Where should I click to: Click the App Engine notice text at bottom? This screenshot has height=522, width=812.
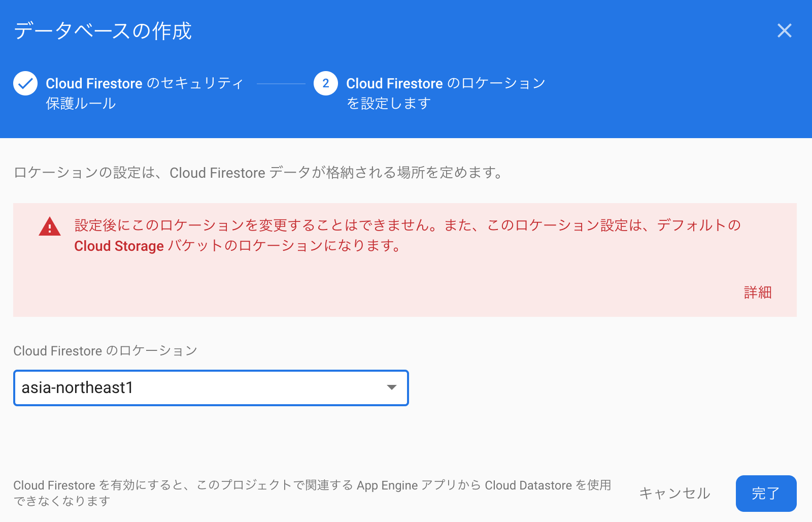pos(312,493)
